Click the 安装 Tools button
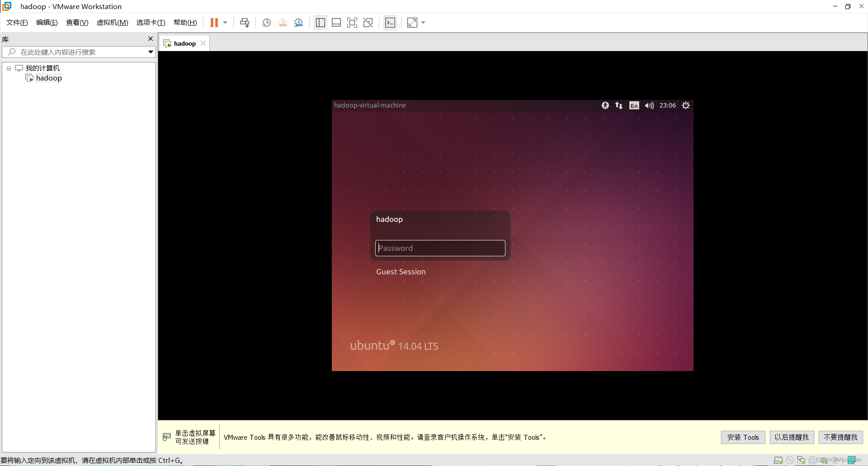Screen dimensions: 868x466 [743, 437]
